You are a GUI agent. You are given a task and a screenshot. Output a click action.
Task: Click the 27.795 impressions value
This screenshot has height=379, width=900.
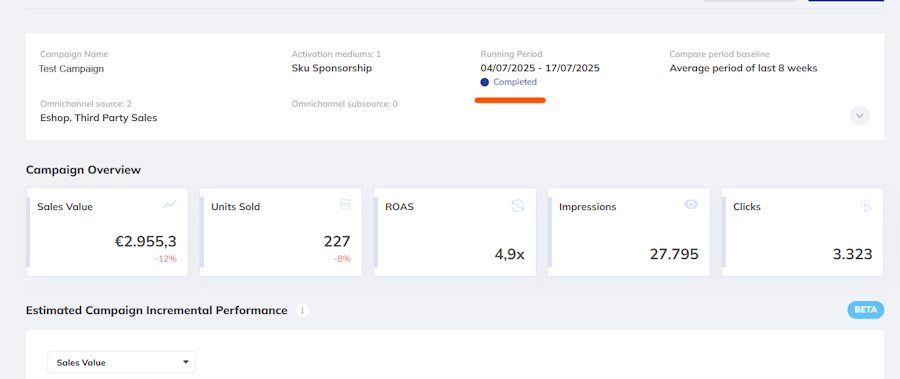pos(674,254)
